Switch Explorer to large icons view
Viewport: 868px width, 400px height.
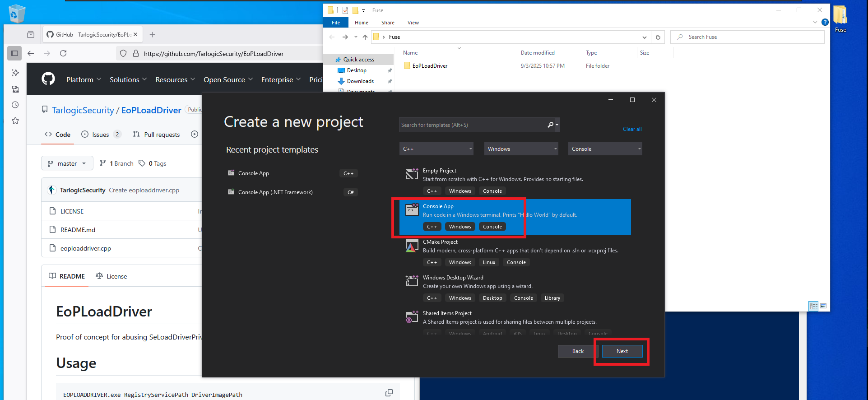pos(823,306)
